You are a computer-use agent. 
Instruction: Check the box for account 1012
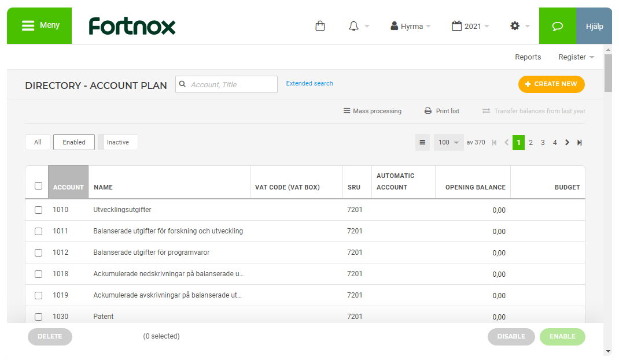(x=38, y=253)
